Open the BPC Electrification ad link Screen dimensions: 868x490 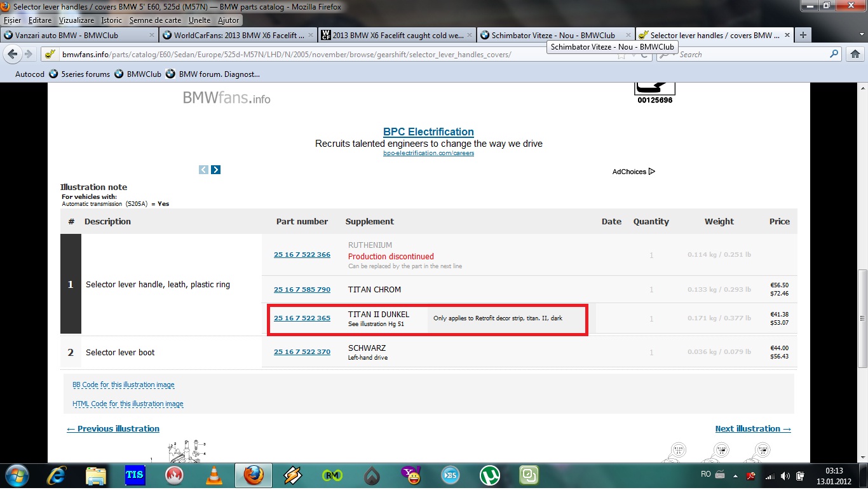pos(428,132)
